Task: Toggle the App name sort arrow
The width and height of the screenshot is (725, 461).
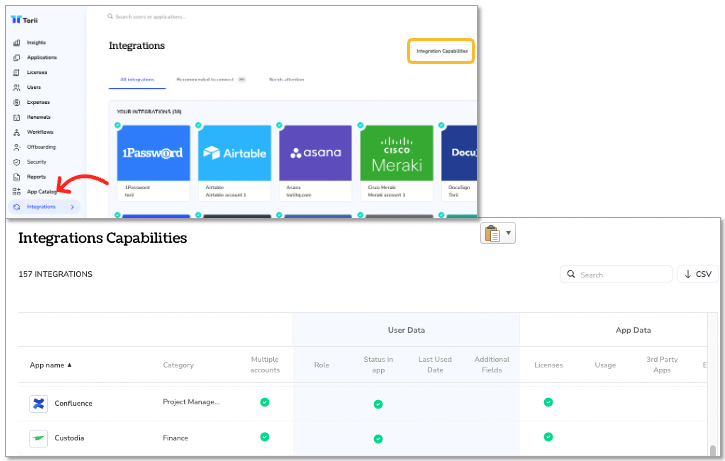Action: click(x=69, y=365)
